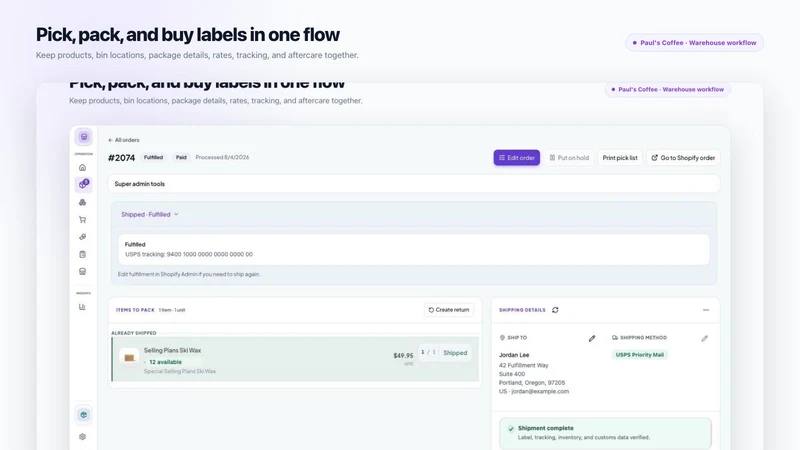The width and height of the screenshot is (800, 450).
Task: Click the SHIPPING DETAILS heading
Action: (522, 310)
